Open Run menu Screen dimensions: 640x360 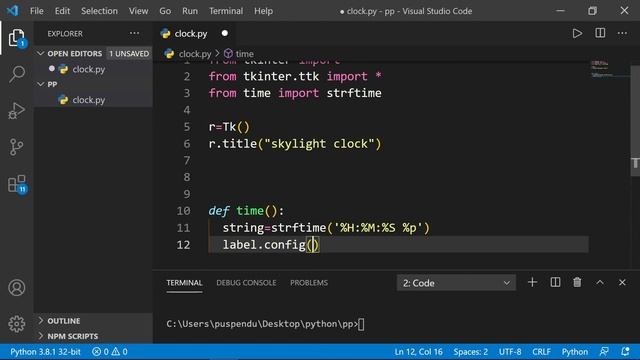(x=190, y=11)
